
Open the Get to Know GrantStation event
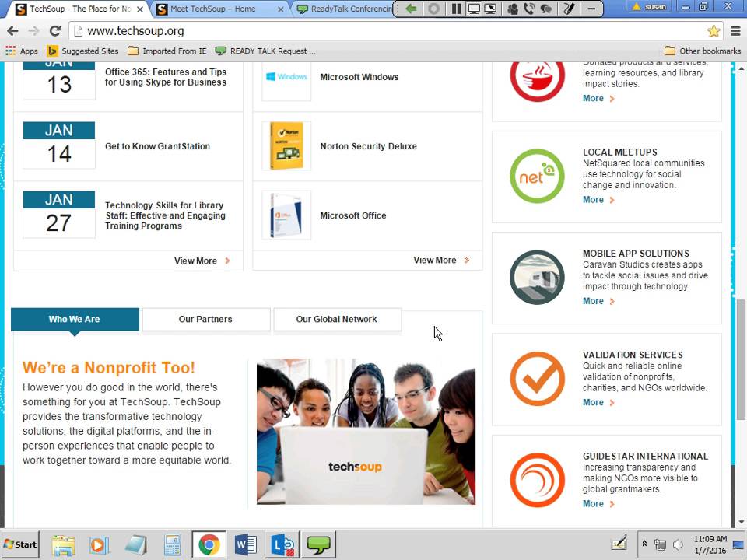[158, 146]
